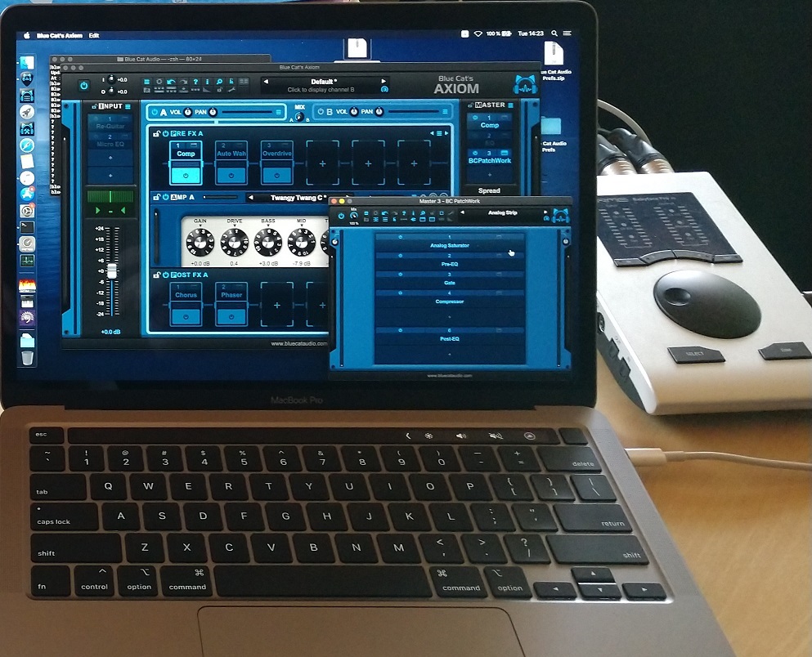Image resolution: width=812 pixels, height=657 pixels.
Task: Select the BCPatchWork slot in Master section
Action: click(489, 157)
